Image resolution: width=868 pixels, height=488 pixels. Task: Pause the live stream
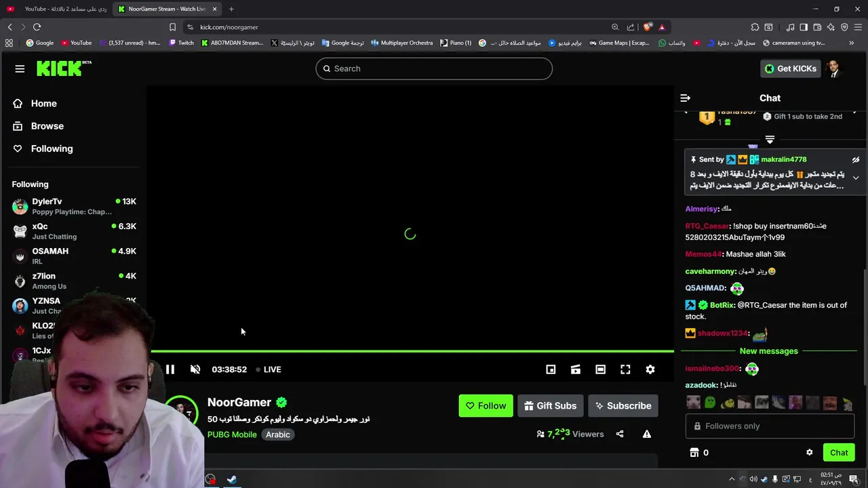(x=170, y=369)
